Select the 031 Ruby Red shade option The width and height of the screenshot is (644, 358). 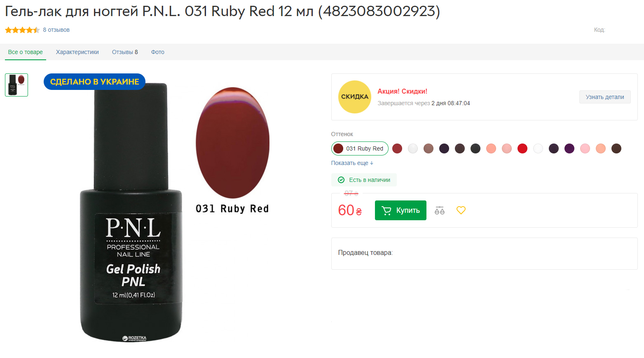(360, 148)
